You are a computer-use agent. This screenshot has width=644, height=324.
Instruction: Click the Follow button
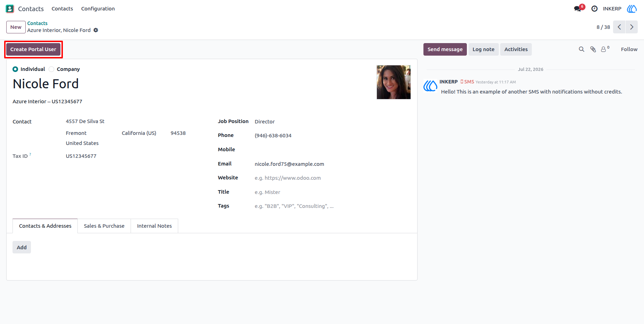629,49
